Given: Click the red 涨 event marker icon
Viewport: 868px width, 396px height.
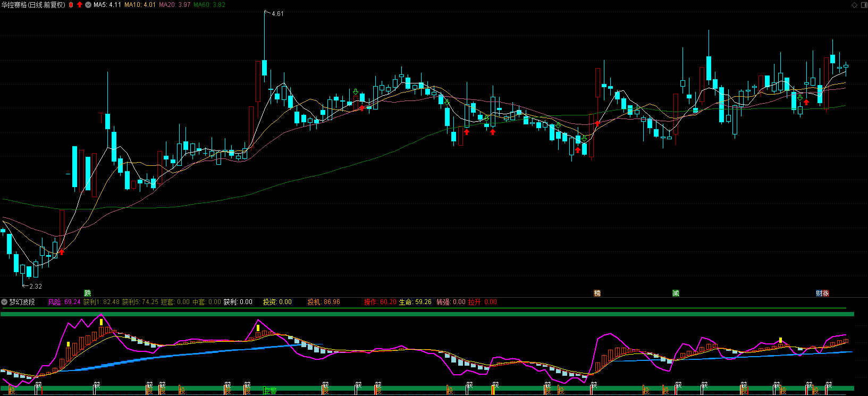Looking at the screenshot, I should (825, 293).
